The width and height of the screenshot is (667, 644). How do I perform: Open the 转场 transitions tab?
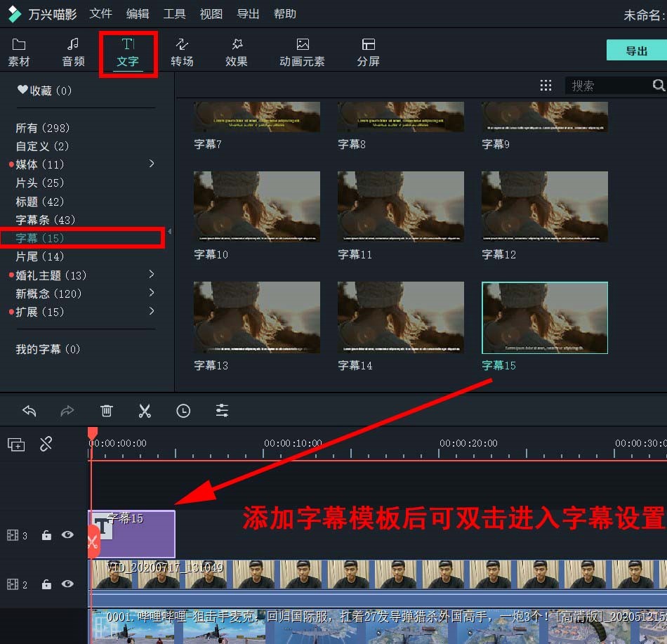tap(182, 53)
